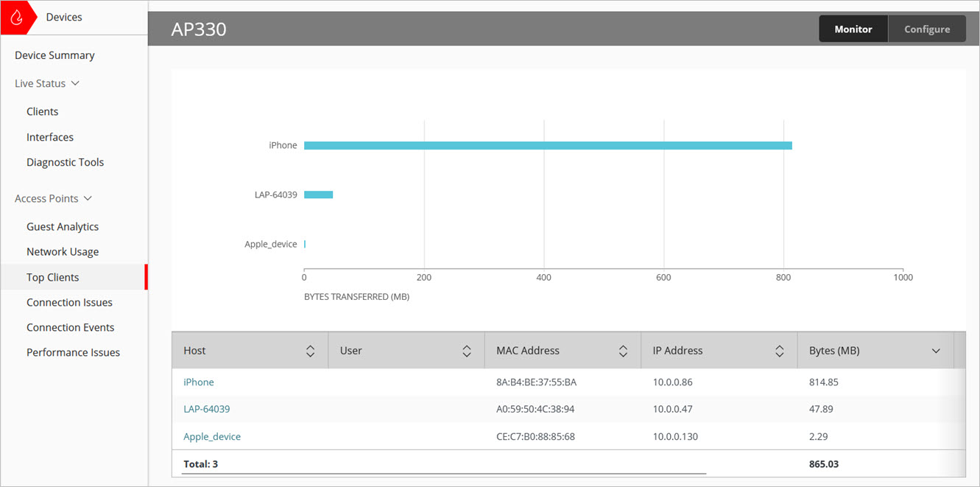The width and height of the screenshot is (980, 487).
Task: Open Device Summary in the sidebar
Action: pos(54,55)
